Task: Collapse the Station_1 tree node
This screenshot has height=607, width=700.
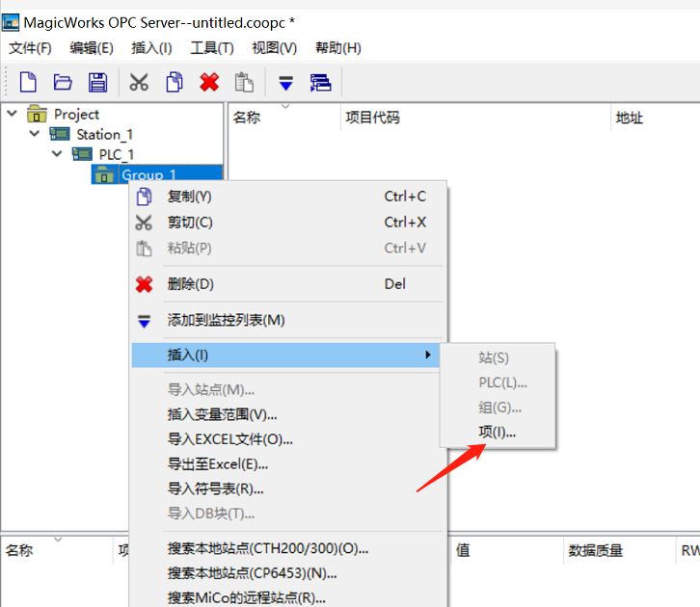Action: tap(35, 133)
